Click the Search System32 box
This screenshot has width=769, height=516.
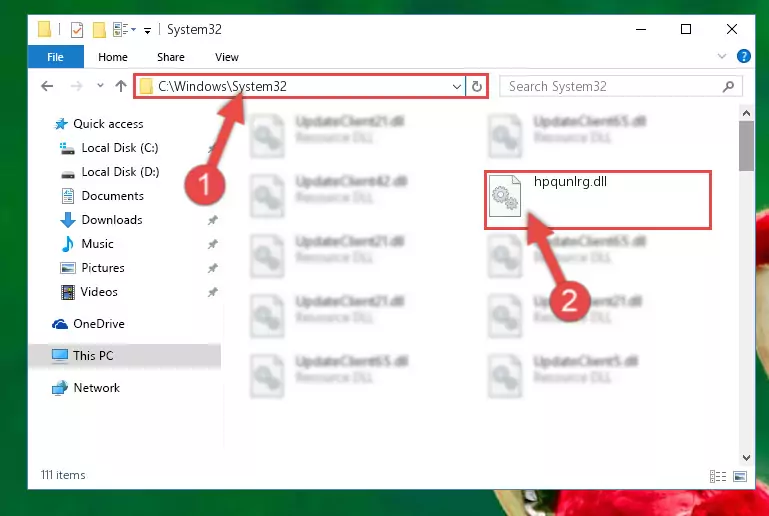click(621, 86)
